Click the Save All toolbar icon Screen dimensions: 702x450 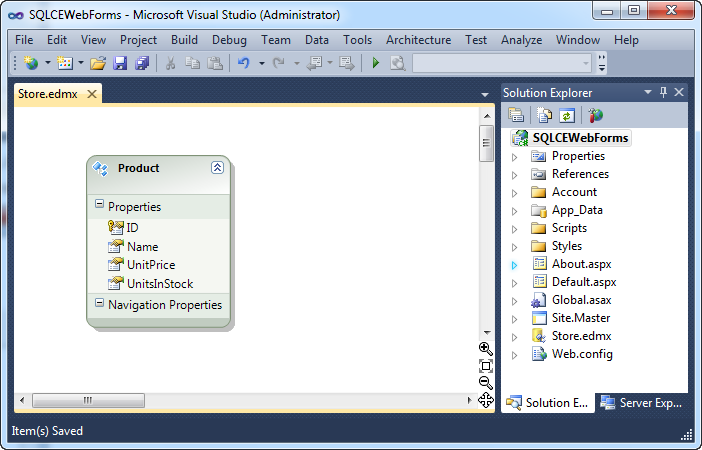pyautogui.click(x=142, y=63)
